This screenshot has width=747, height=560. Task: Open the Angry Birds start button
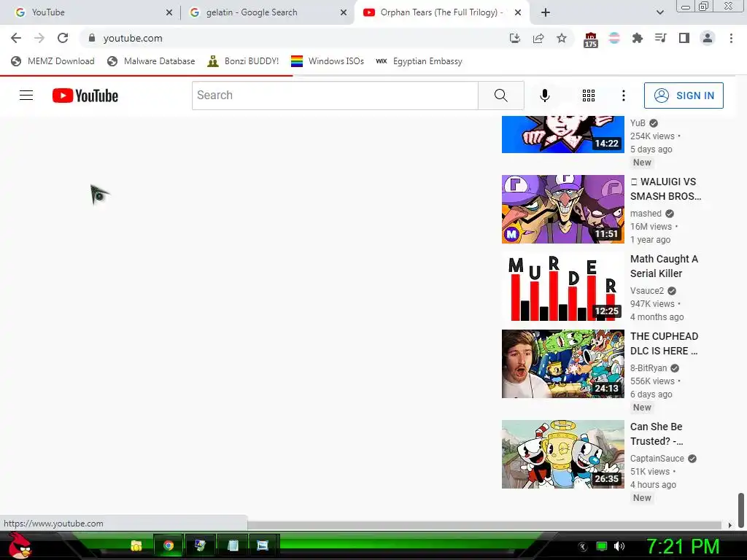(19, 545)
